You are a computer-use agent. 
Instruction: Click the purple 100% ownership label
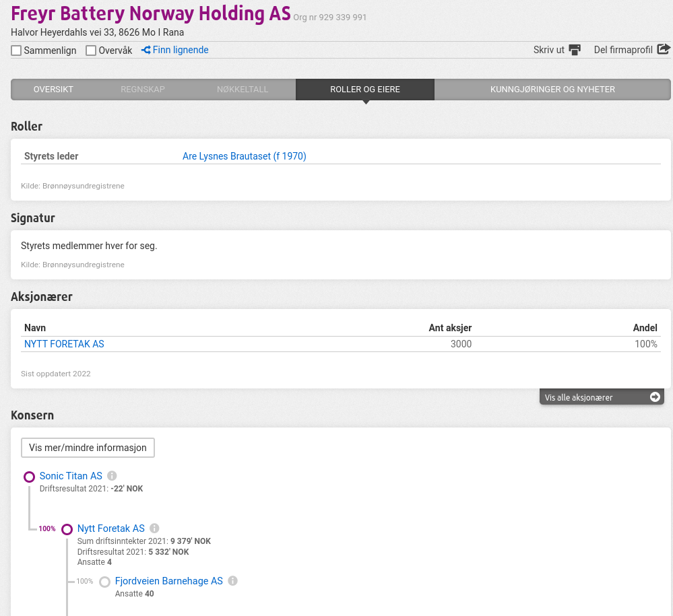46,529
